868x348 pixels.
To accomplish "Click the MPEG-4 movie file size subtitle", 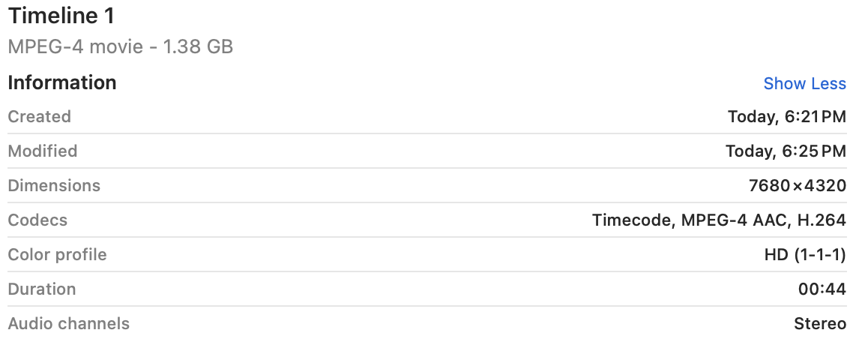I will (121, 47).
